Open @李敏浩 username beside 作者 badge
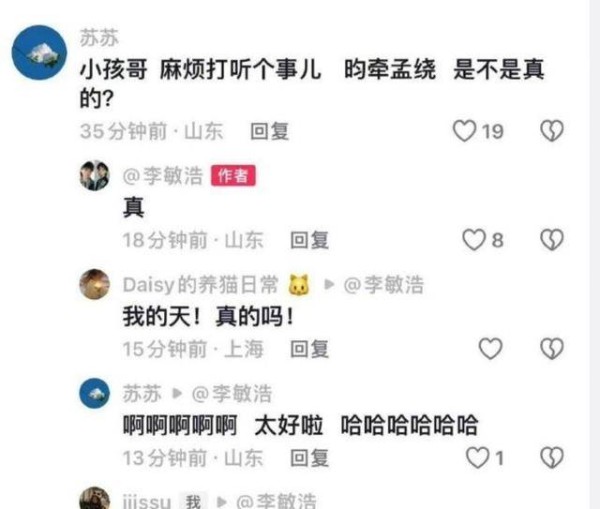This screenshot has width=600, height=509. 163,176
